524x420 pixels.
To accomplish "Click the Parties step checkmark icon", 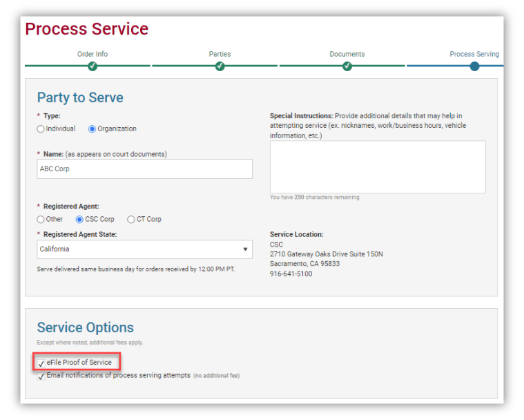I will (220, 66).
